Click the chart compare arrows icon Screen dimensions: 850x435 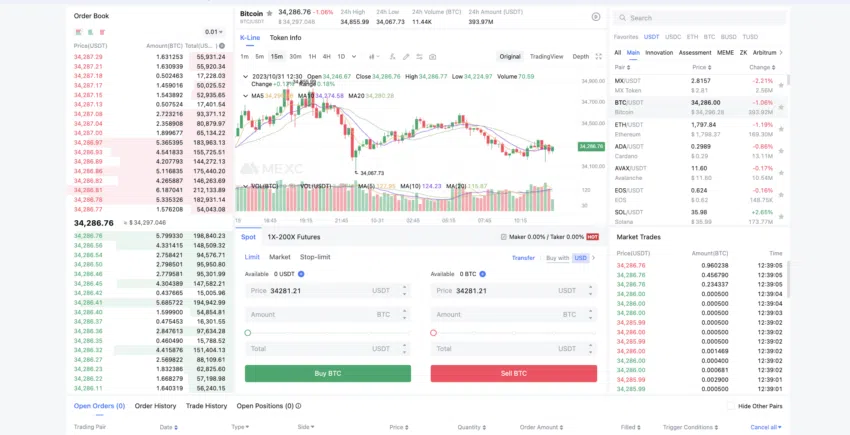[x=419, y=56]
